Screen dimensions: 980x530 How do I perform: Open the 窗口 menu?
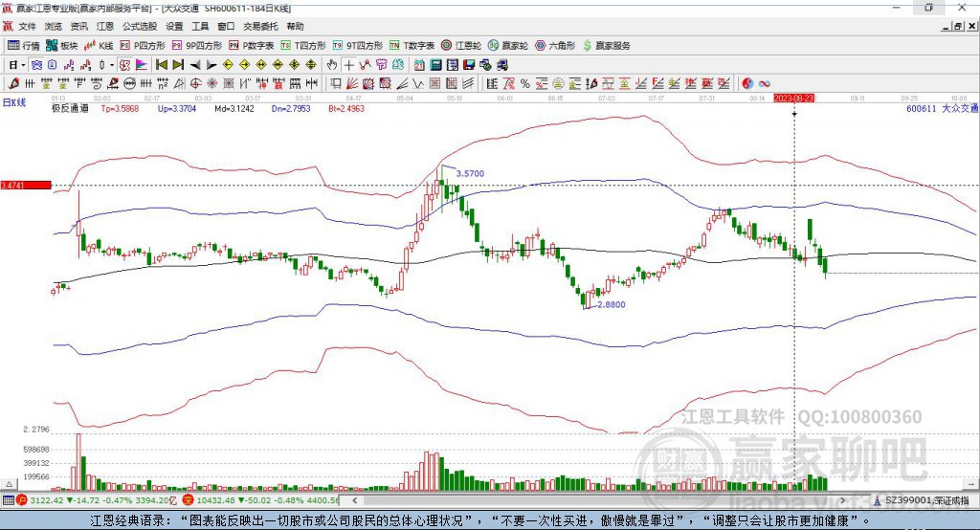(226, 26)
